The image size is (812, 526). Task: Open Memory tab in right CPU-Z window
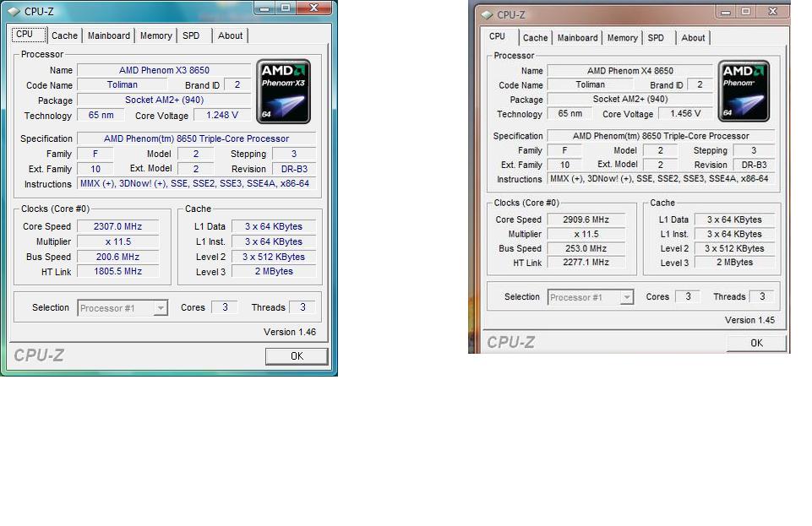(x=623, y=38)
